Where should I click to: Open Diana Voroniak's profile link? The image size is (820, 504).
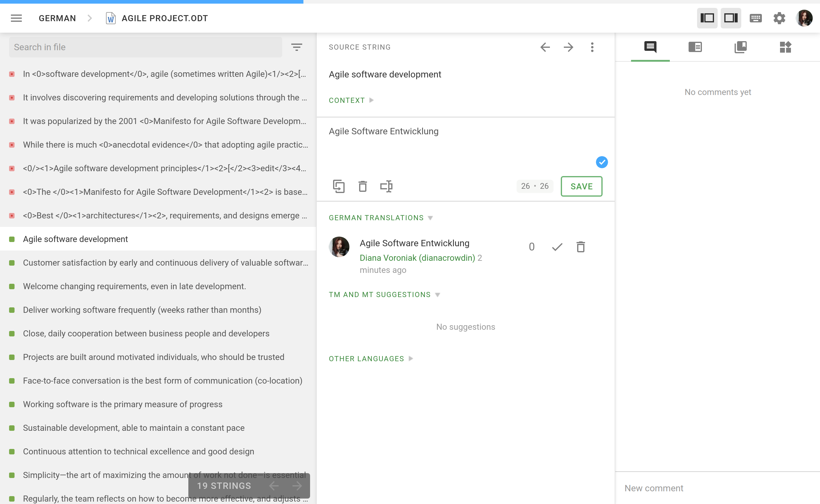point(417,257)
